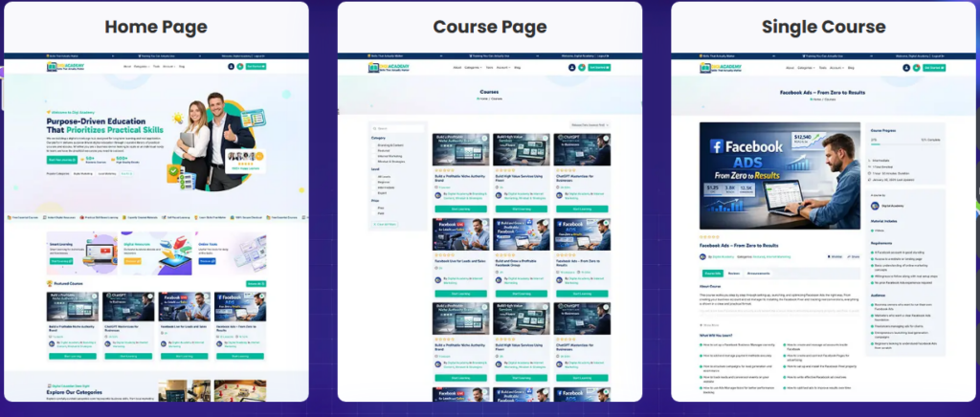The width and height of the screenshot is (980, 417).
Task: Click the cart icon in Single Course header
Action: (x=915, y=68)
